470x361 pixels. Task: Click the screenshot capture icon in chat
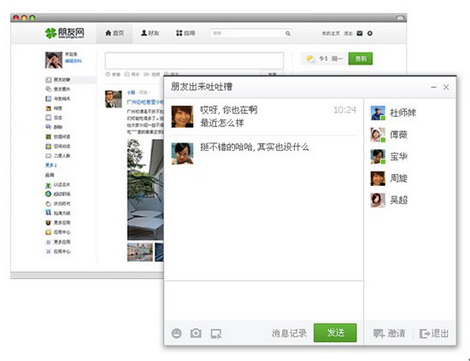(216, 333)
